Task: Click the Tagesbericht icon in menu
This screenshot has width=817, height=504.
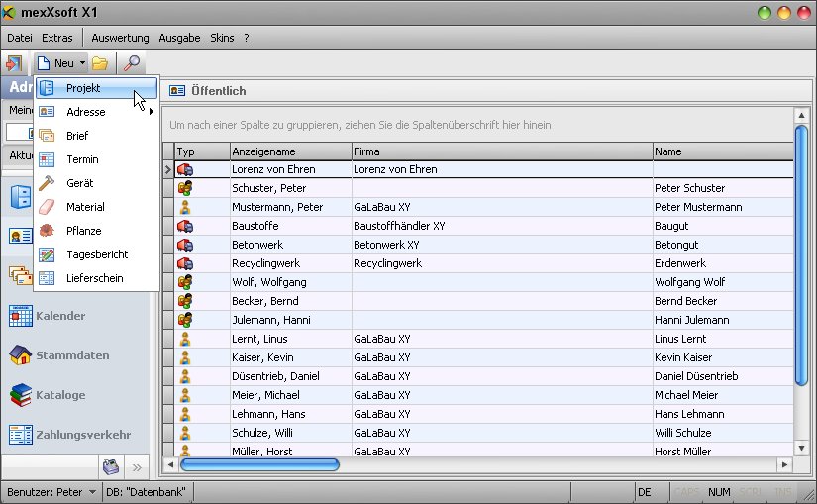Action: (47, 254)
